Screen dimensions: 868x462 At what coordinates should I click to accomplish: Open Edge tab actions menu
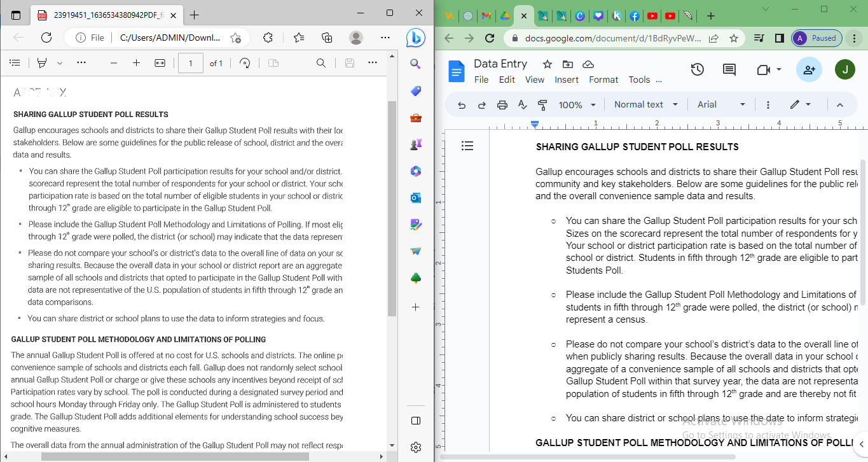[16, 15]
